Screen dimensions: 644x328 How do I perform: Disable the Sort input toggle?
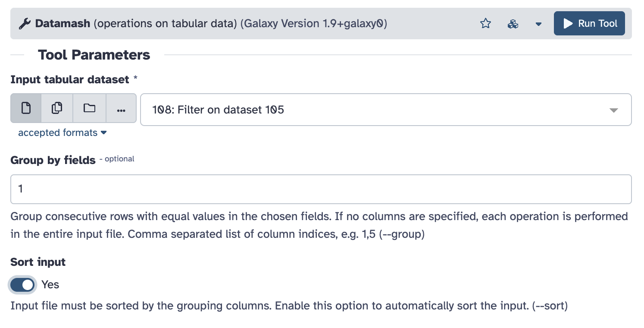pos(22,284)
